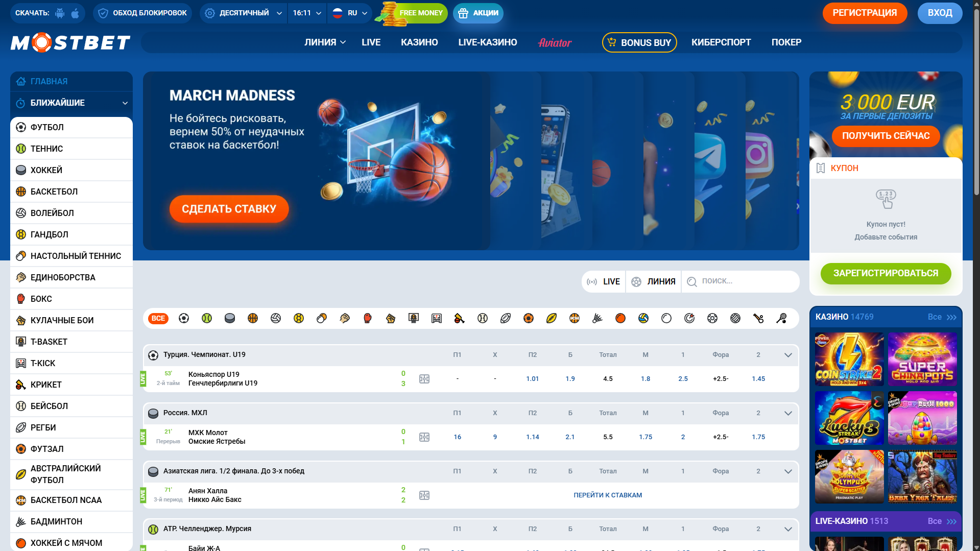Select the football icon in sports filter row
This screenshot has height=551, width=980.
184,318
